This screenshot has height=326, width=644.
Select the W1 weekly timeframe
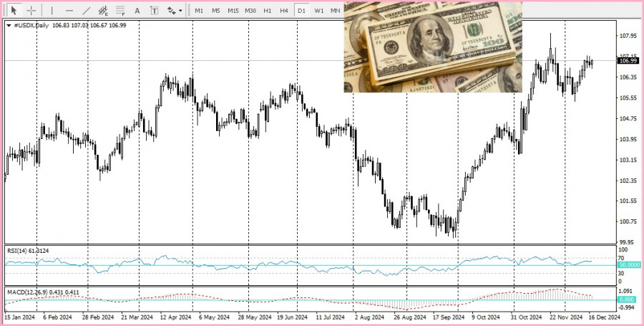click(x=318, y=11)
